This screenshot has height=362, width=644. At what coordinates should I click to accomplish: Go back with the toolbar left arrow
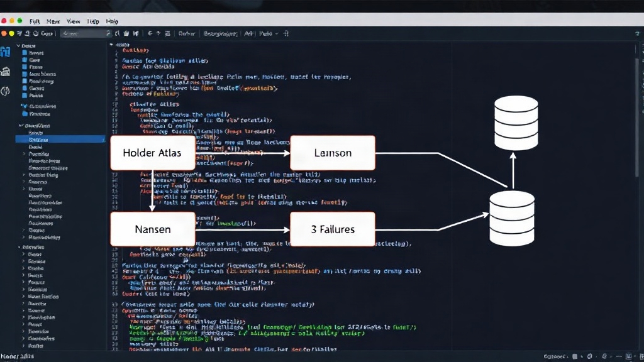pos(150,34)
